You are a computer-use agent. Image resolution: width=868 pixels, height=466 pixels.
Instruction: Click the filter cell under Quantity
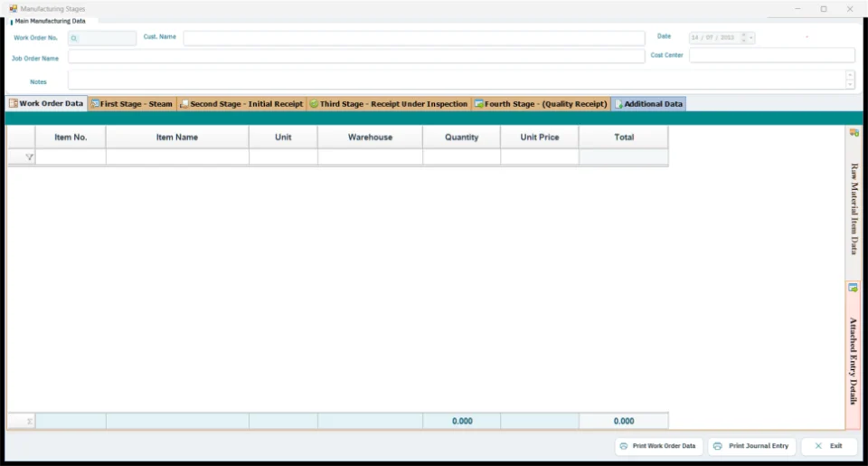pyautogui.click(x=461, y=157)
